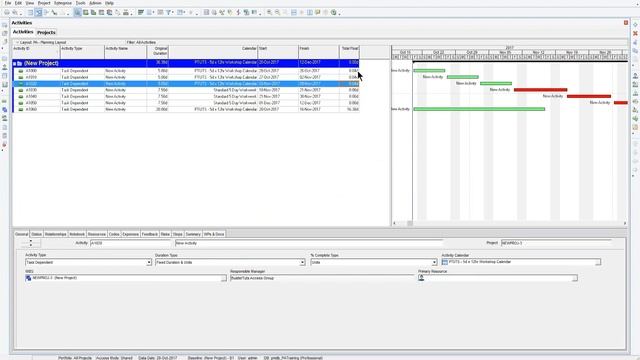Sort by the Activity ID column header
This screenshot has height=360, width=640.
coord(36,52)
